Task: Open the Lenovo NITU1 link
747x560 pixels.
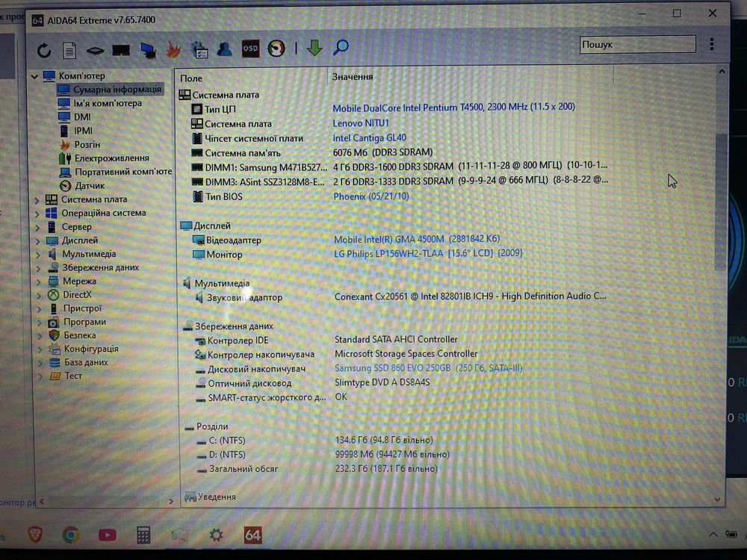Action: (361, 123)
